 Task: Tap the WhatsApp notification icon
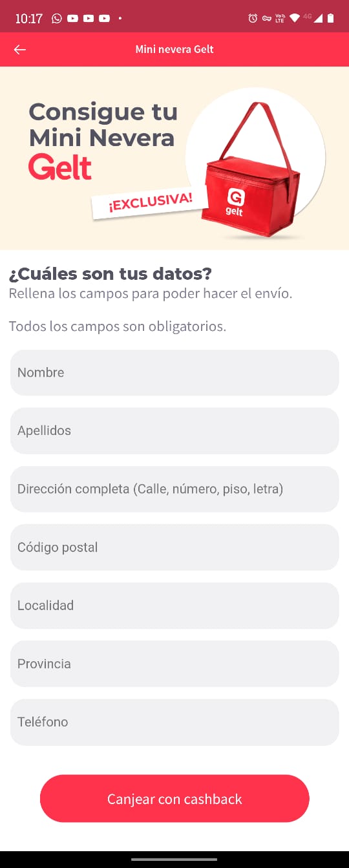57,18
